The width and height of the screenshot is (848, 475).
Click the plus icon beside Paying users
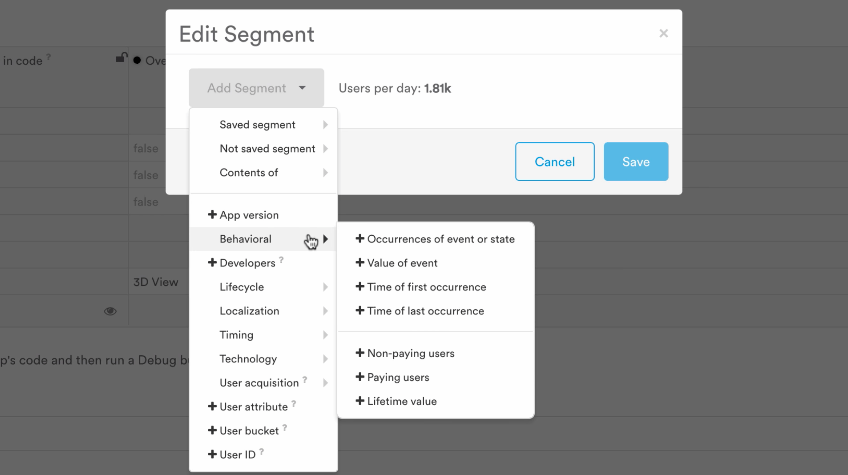[360, 377]
